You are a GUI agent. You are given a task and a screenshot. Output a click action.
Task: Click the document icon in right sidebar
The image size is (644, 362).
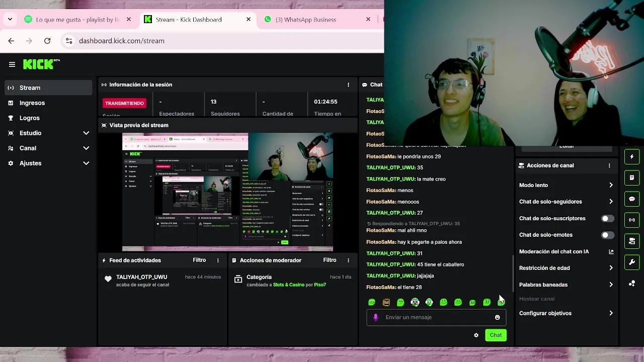pos(632,178)
